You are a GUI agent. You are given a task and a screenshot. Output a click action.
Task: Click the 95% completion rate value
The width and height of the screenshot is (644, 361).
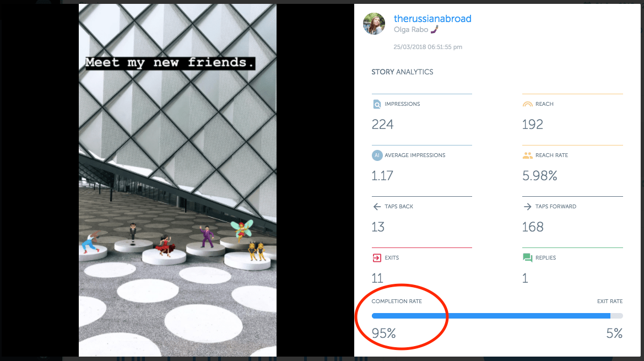(383, 333)
